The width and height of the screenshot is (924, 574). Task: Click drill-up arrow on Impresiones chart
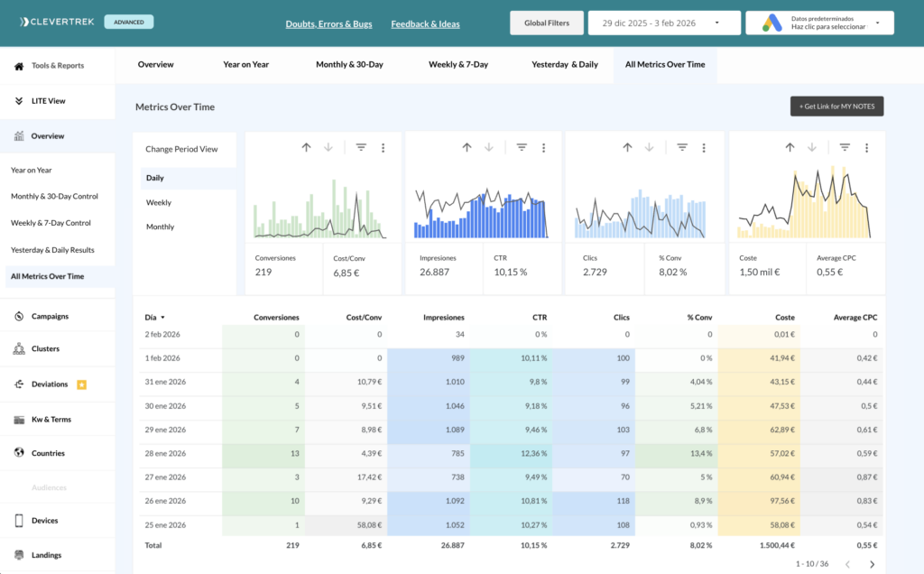467,147
